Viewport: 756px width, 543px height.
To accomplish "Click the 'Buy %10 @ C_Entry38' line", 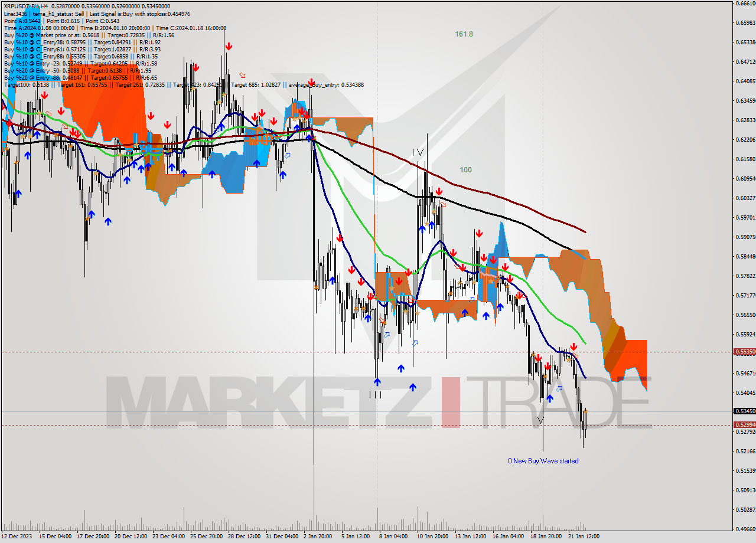I will [82, 42].
